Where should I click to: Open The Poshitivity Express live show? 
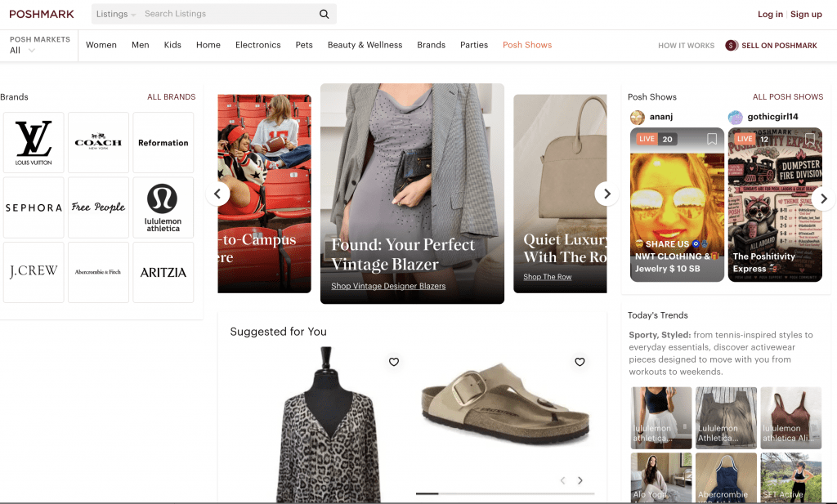[775, 205]
